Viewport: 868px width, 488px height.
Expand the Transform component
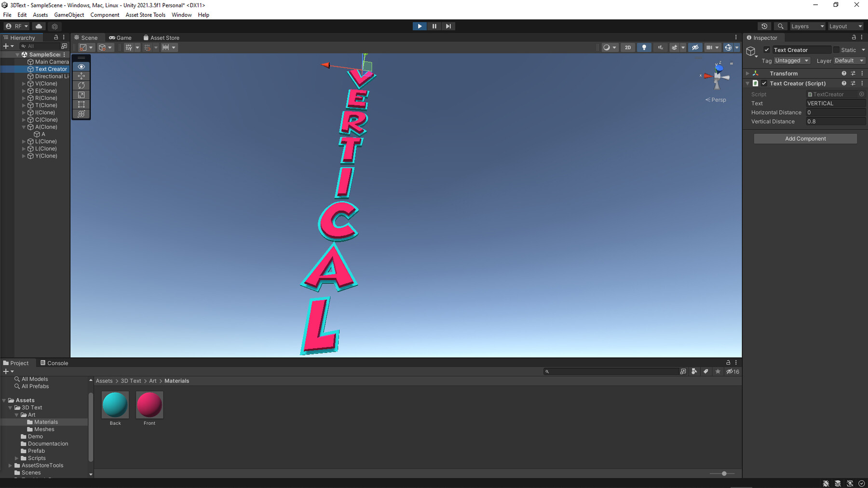click(x=747, y=73)
